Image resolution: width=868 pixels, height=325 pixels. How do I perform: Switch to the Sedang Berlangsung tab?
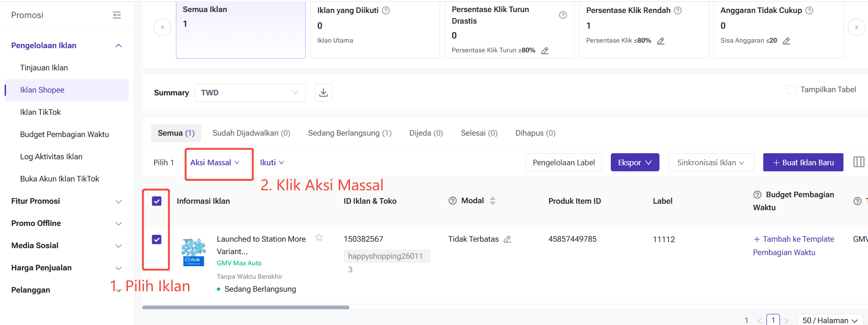tap(349, 133)
